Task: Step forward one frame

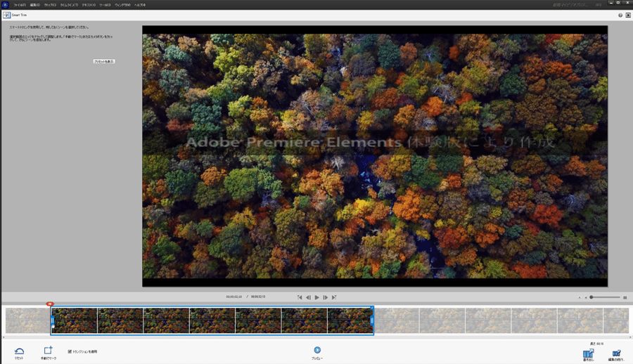Action: [326, 297]
